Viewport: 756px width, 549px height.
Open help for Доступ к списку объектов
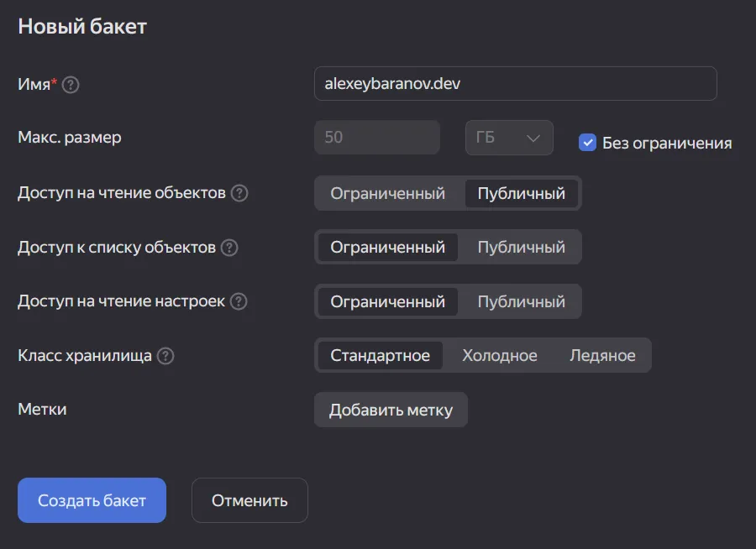click(x=228, y=247)
